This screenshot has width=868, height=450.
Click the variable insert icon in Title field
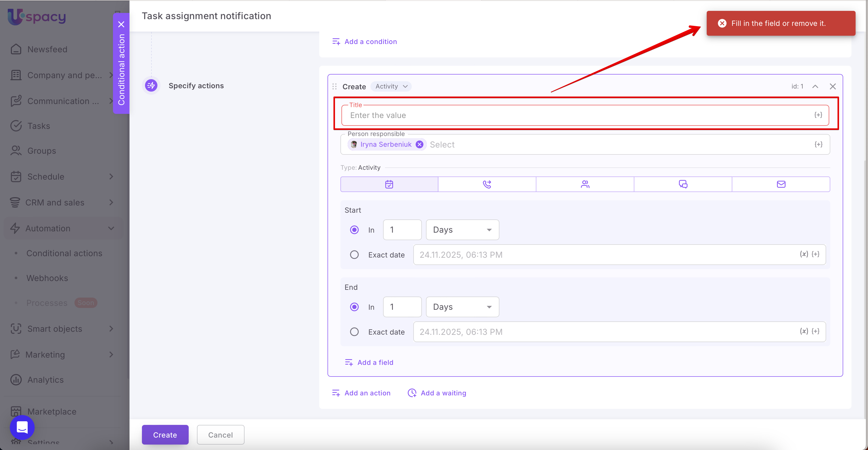click(818, 115)
